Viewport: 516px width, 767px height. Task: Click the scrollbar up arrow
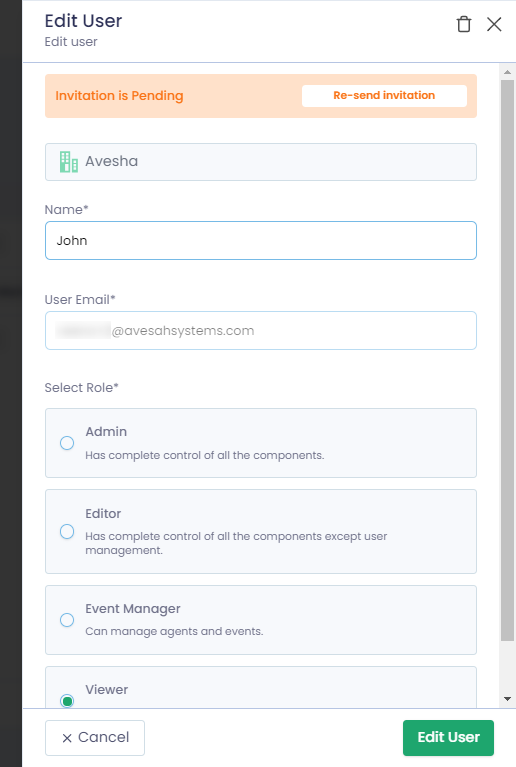507,72
